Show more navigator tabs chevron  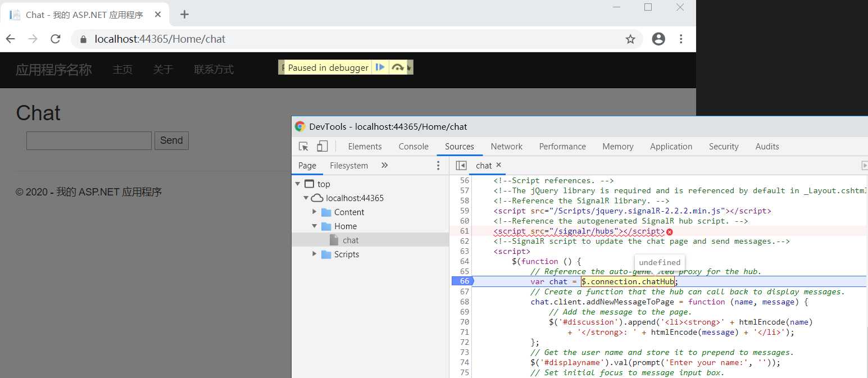(x=385, y=165)
